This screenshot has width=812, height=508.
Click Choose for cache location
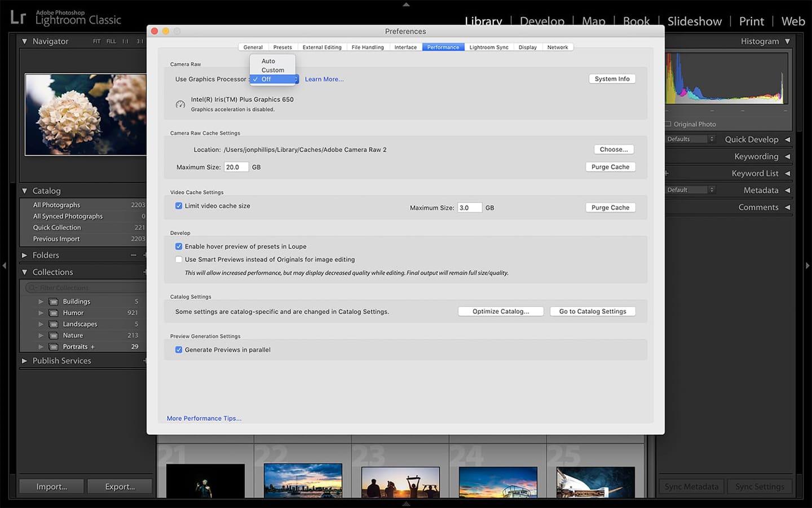(x=614, y=150)
